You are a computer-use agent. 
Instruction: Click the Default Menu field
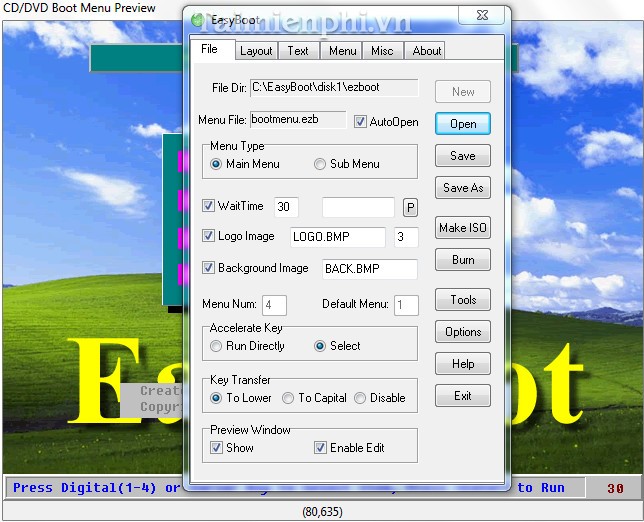pos(406,305)
